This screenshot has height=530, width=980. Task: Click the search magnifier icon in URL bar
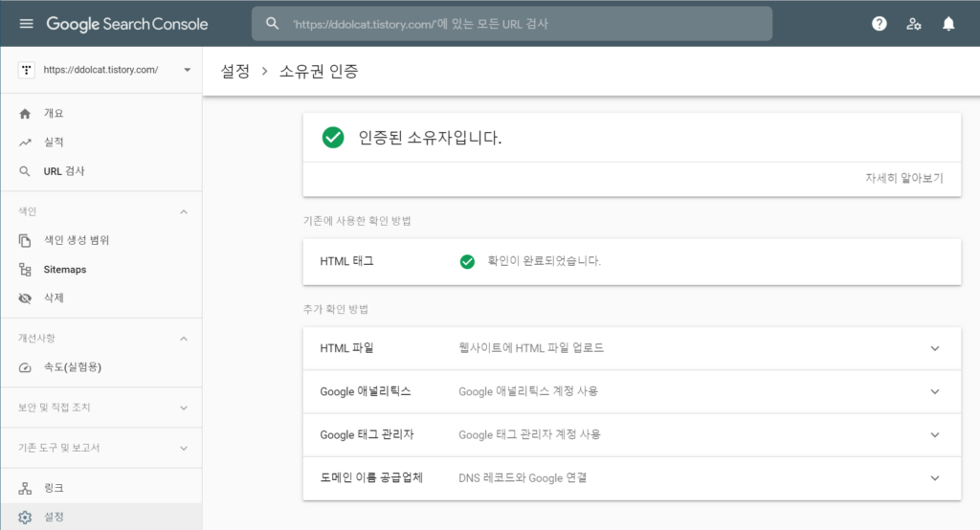[x=273, y=24]
